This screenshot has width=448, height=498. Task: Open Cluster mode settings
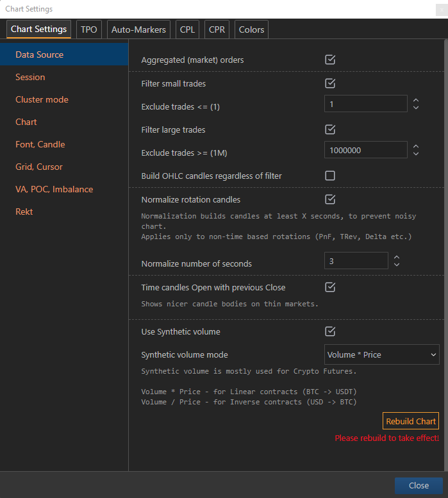pyautogui.click(x=64, y=99)
